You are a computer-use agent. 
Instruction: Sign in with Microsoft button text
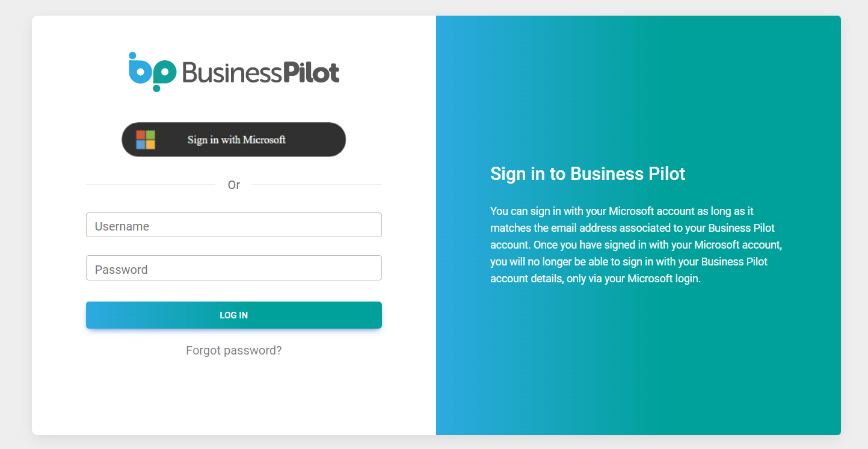click(236, 140)
